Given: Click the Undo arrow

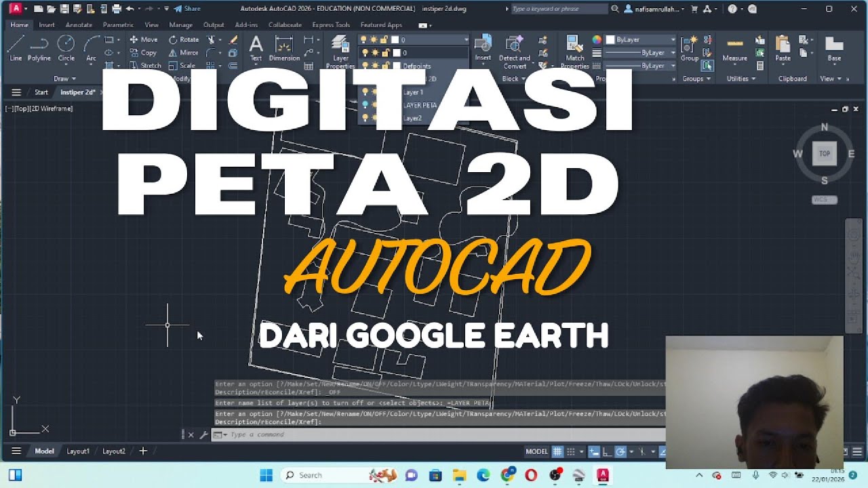Looking at the screenshot, I should coord(130,9).
